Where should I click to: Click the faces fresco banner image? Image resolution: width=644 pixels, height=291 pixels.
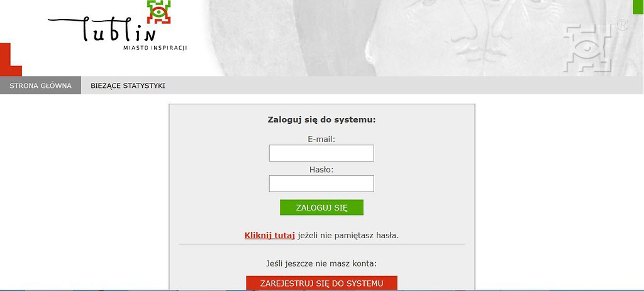click(423, 38)
